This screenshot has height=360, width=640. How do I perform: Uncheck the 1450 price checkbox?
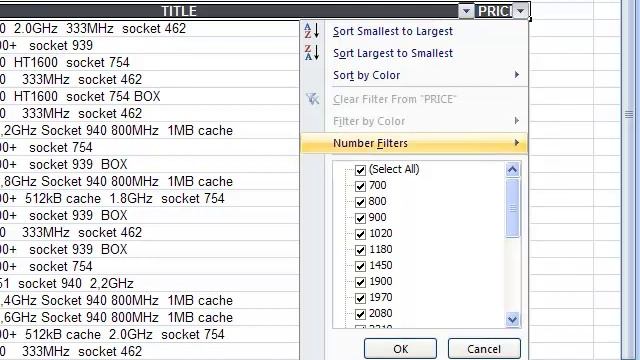coord(360,266)
